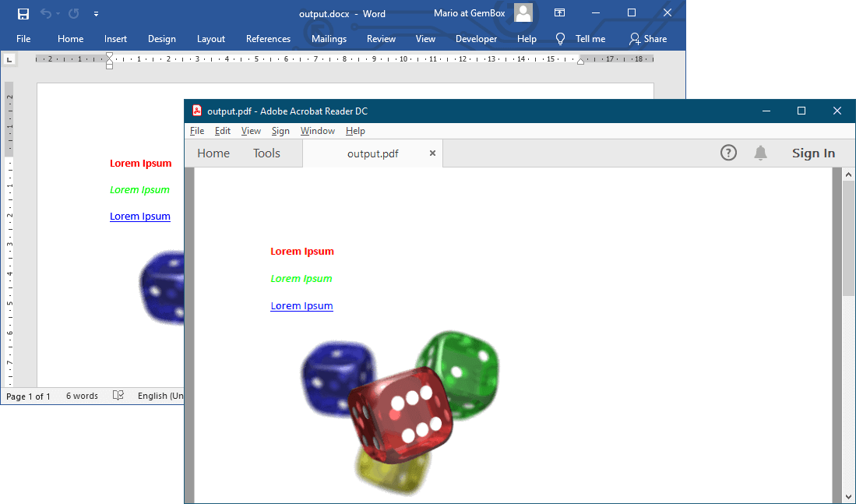Open Acrobat help question mark icon

coord(728,153)
